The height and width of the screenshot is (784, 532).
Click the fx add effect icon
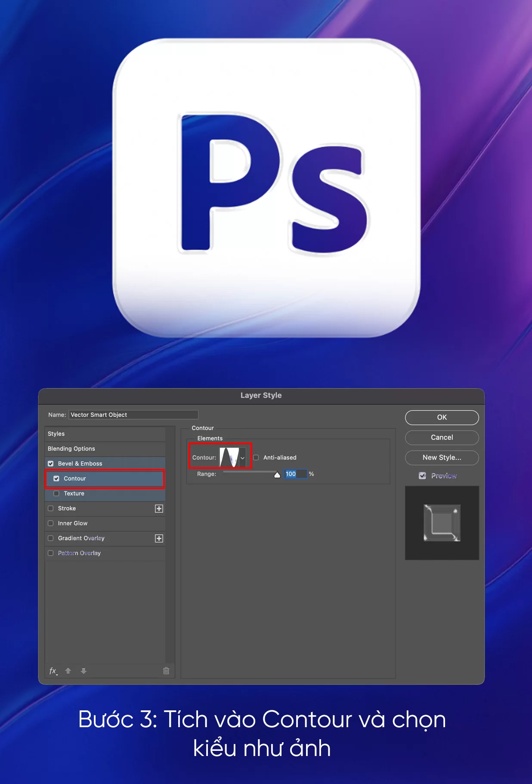53,671
